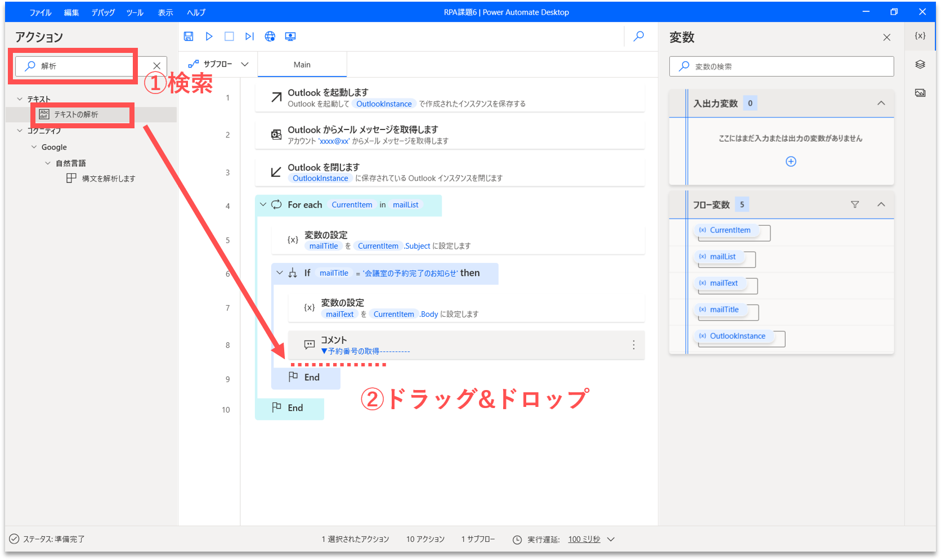Open the desktop recorder icon
The height and width of the screenshot is (560, 941).
coord(290,37)
